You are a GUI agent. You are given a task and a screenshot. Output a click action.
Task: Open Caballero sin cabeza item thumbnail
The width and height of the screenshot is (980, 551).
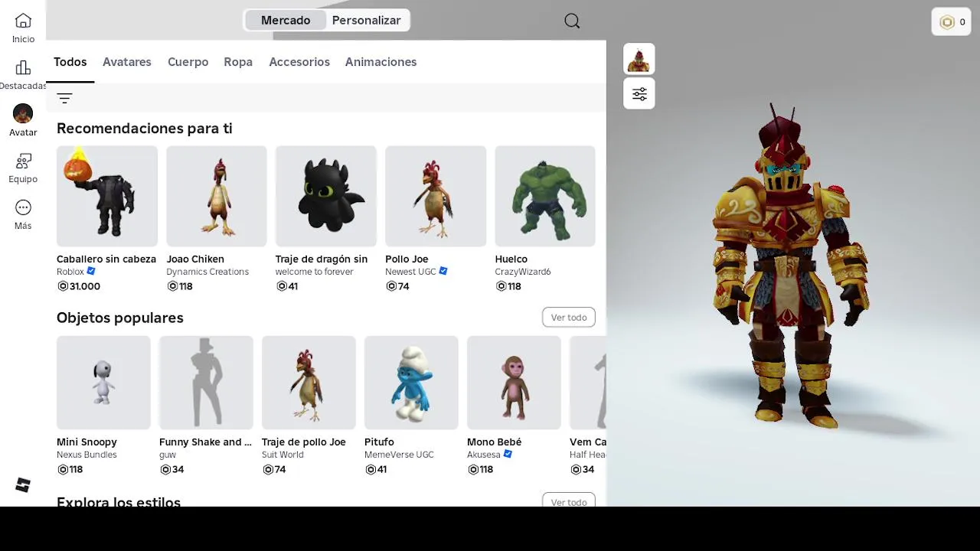pos(107,196)
